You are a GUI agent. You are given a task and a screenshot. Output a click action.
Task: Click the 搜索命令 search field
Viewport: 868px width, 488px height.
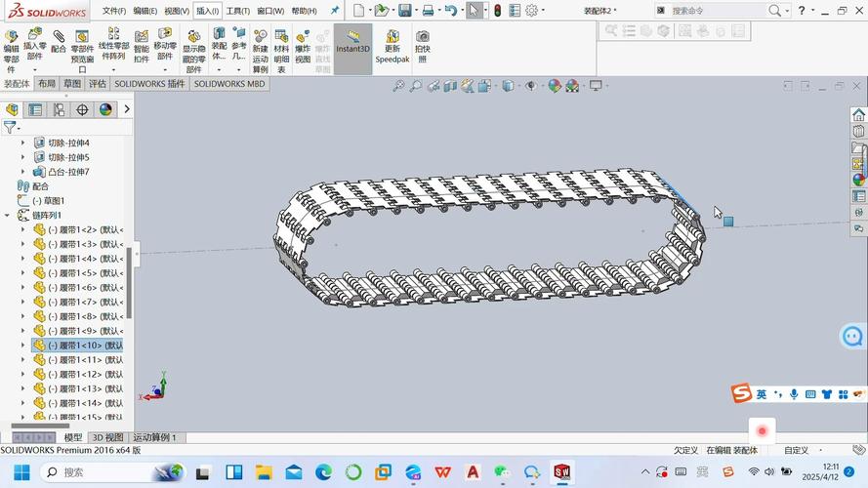718,11
